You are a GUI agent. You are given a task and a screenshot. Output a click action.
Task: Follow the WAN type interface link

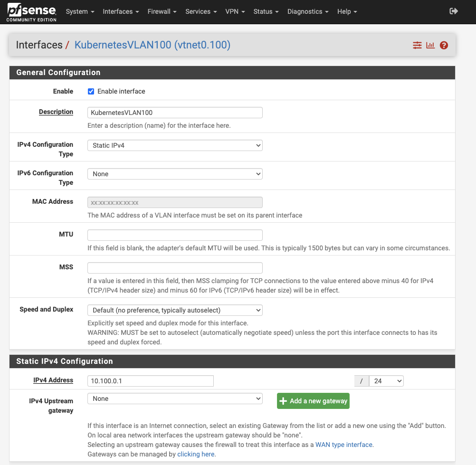click(344, 445)
